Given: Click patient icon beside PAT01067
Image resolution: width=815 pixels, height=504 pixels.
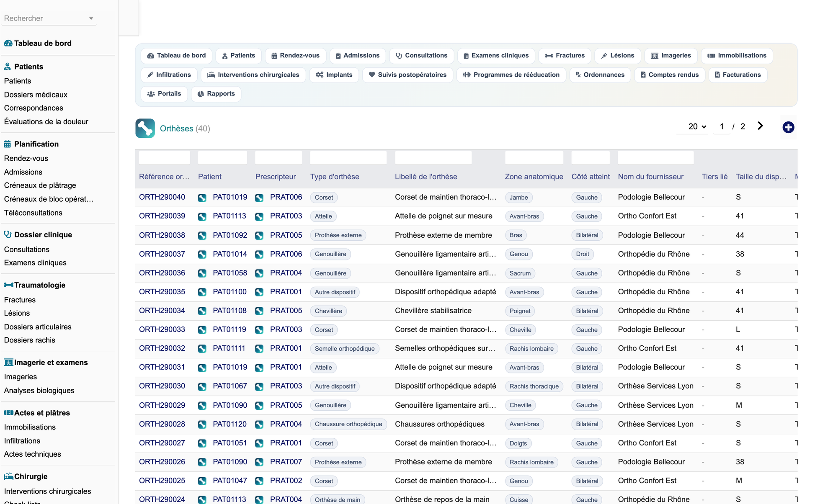Looking at the screenshot, I should (x=202, y=386).
